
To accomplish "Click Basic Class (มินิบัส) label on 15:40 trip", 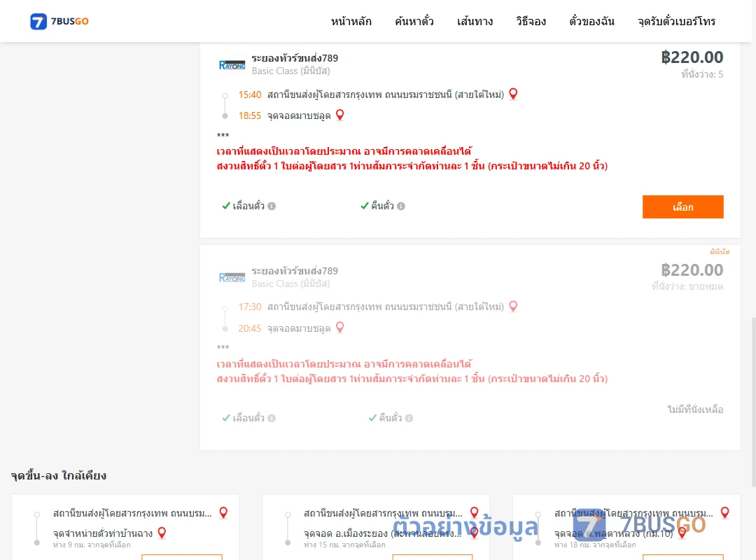I will pyautogui.click(x=290, y=71).
